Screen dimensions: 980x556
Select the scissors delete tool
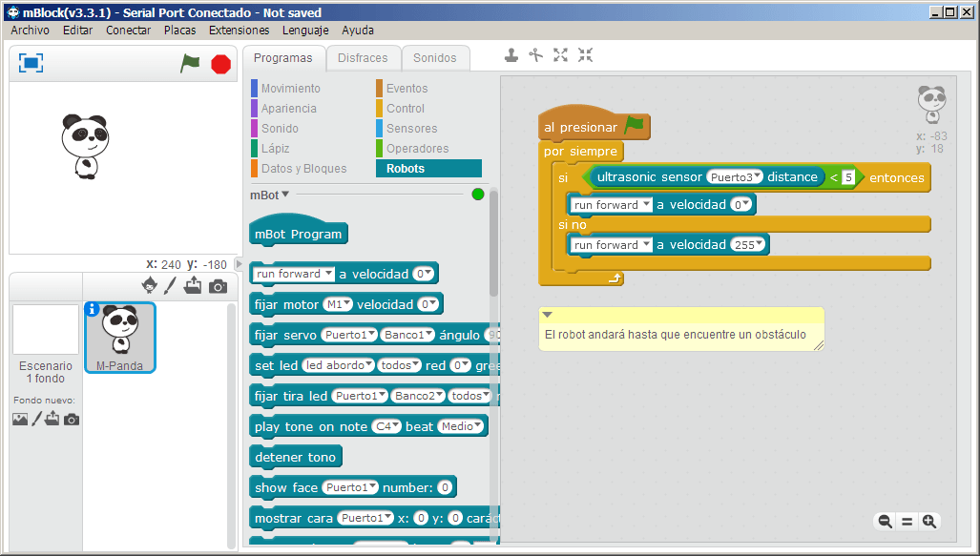click(x=535, y=55)
